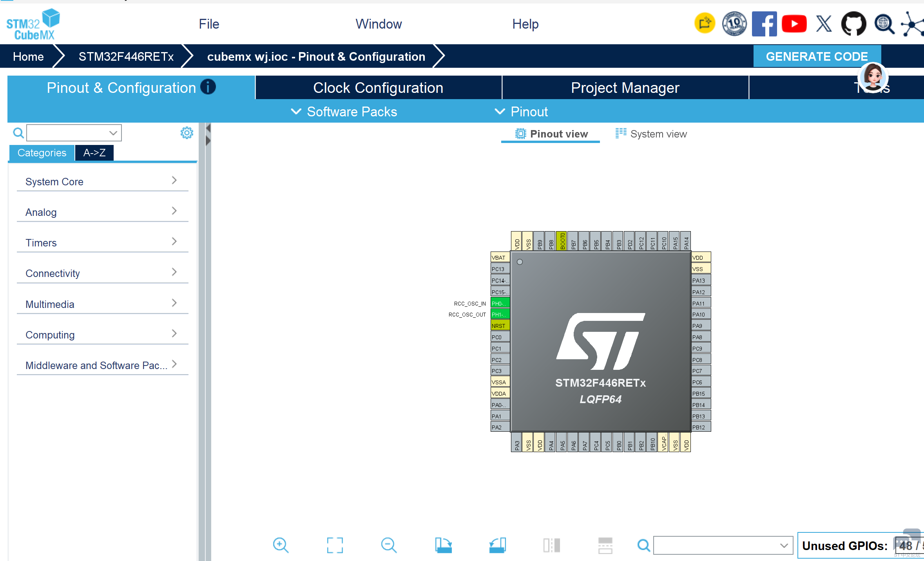Click the STM32F446RETx breadcrumb
924x561 pixels.
click(126, 56)
